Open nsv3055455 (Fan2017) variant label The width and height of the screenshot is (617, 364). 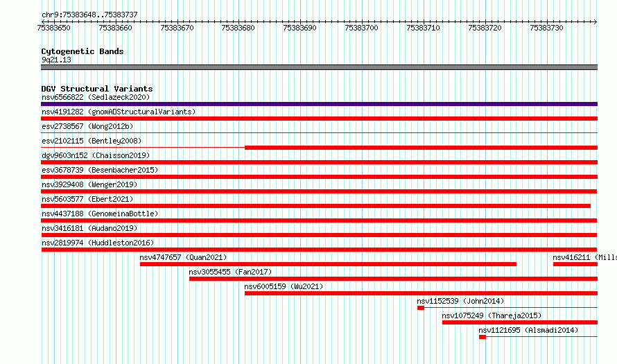pyautogui.click(x=230, y=272)
